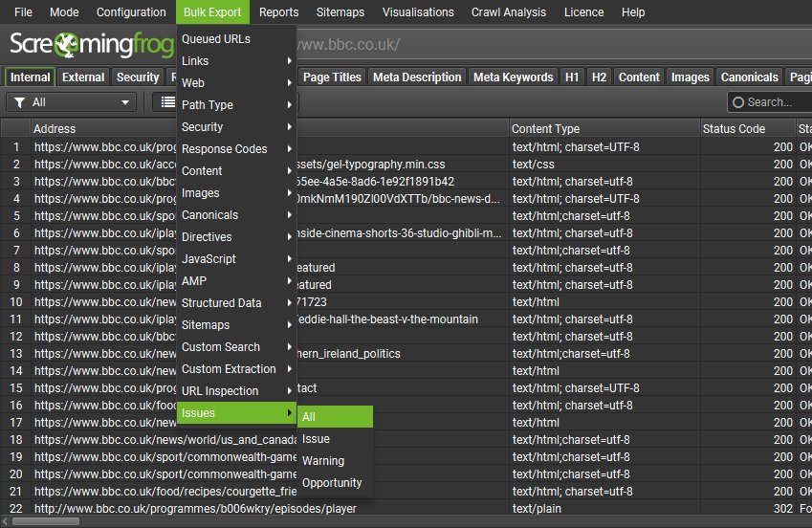Expand the Path Type submenu

click(x=236, y=105)
